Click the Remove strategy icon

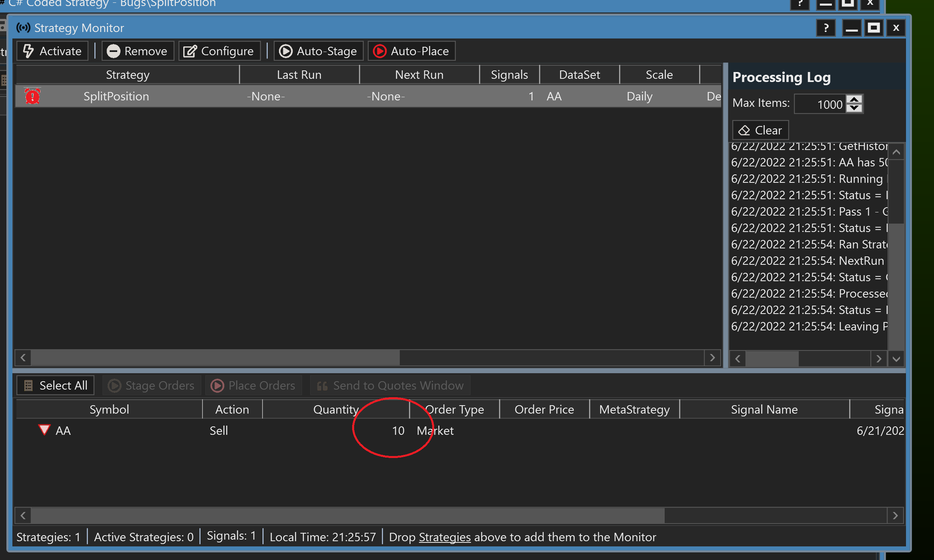114,51
